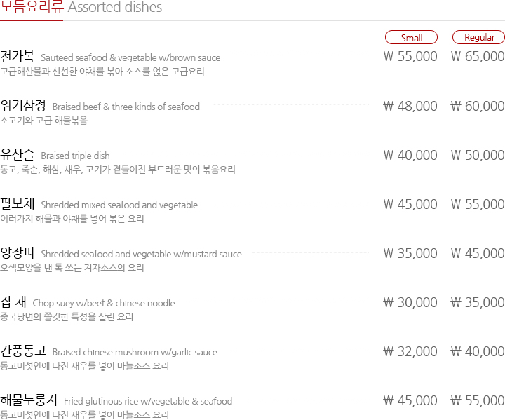The height and width of the screenshot is (420, 505).
Task: Click the 해물누룽지 dish name
Action: click(x=29, y=400)
